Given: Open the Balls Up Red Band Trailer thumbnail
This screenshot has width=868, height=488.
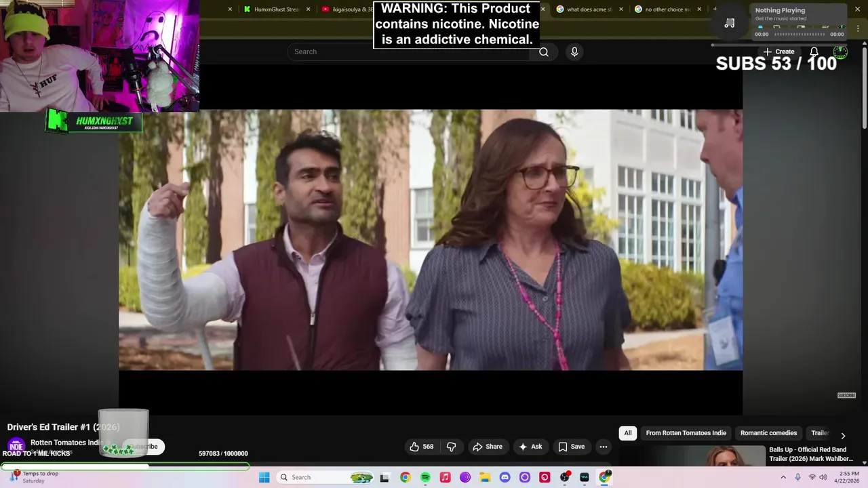Looking at the screenshot, I should (693, 456).
